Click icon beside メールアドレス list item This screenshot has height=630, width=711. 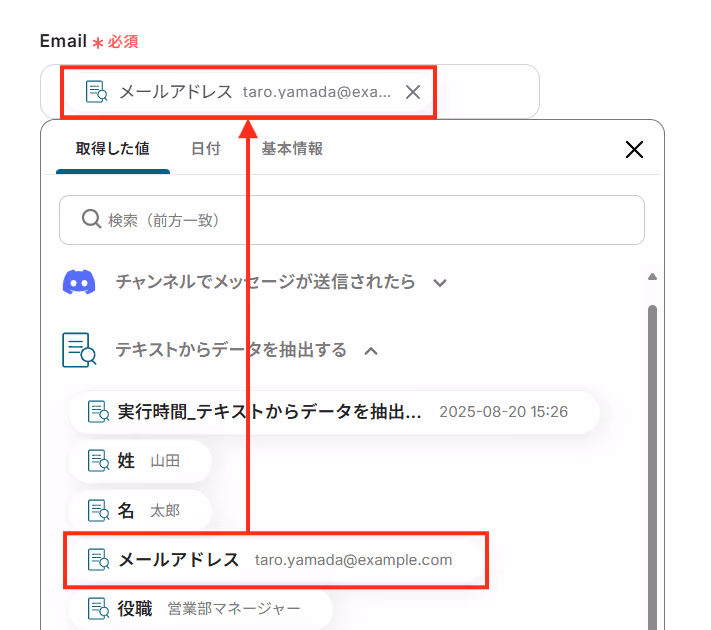point(98,560)
